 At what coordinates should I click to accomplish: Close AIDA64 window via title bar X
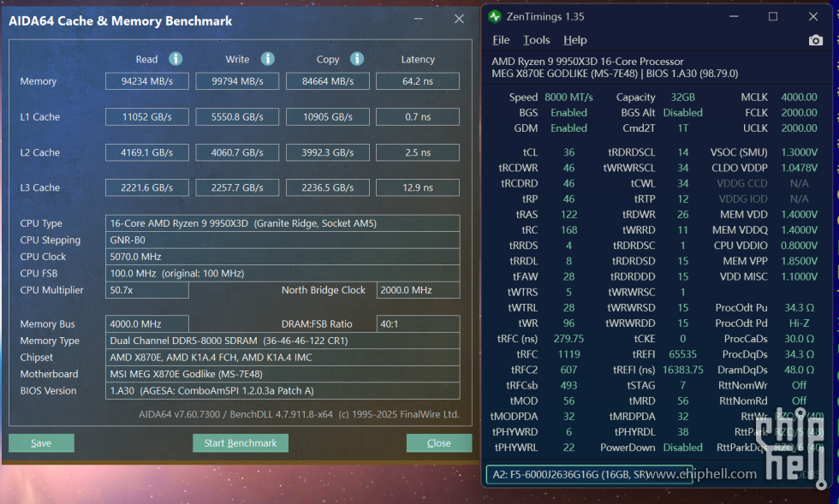point(459,19)
